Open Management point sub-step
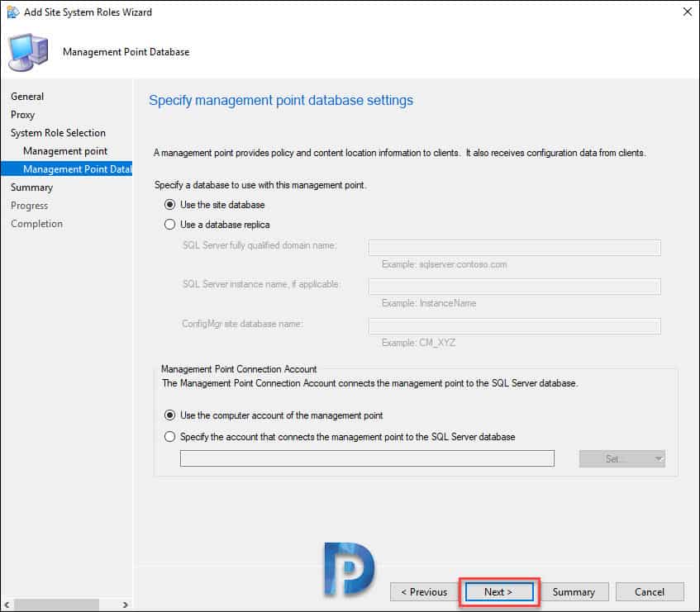This screenshot has width=700, height=612. coord(65,151)
